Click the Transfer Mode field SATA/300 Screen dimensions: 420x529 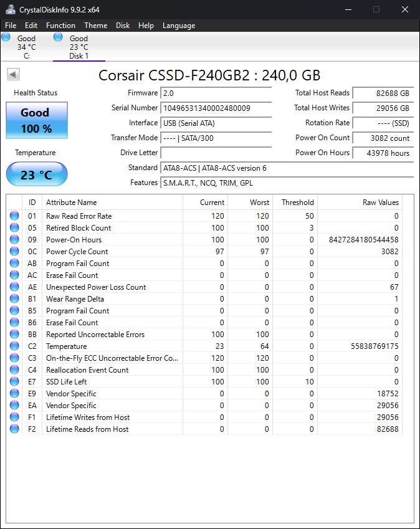(216, 138)
